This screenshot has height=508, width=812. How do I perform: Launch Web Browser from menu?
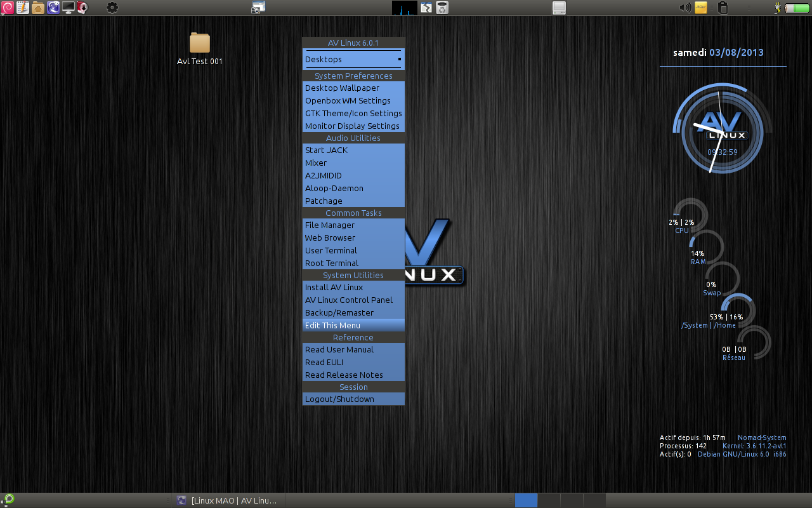[x=353, y=238]
